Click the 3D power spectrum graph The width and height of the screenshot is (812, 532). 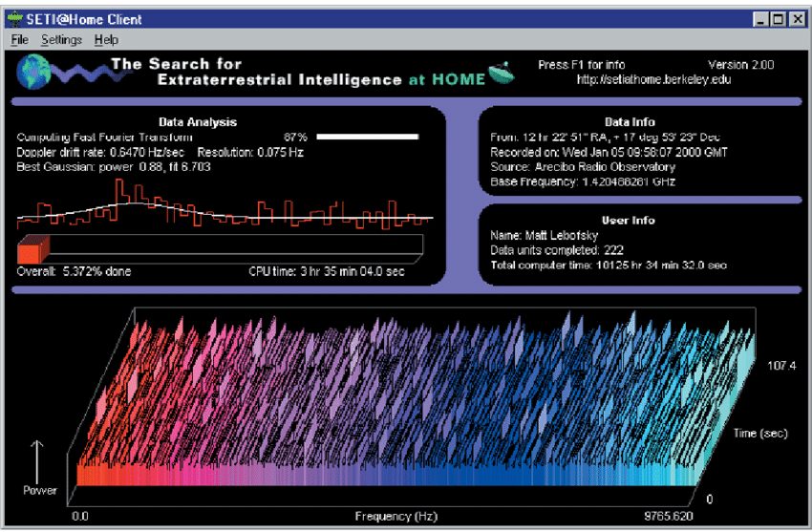point(412,406)
